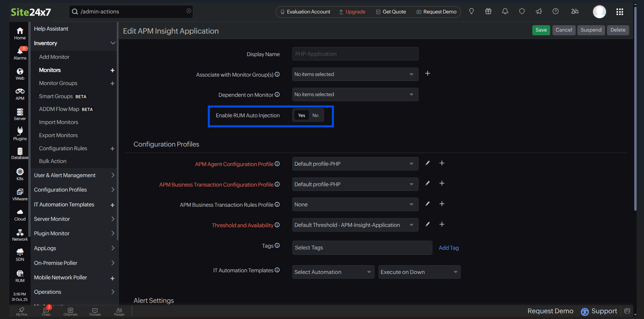Open the APM Agent Configuration Profile dropdown
The image size is (644, 319).
(355, 164)
